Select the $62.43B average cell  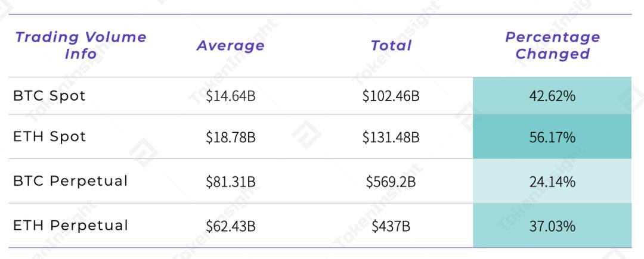tap(230, 226)
